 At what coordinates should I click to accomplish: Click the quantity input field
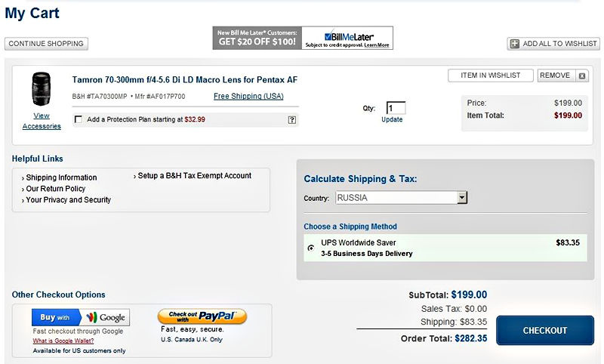tap(396, 108)
